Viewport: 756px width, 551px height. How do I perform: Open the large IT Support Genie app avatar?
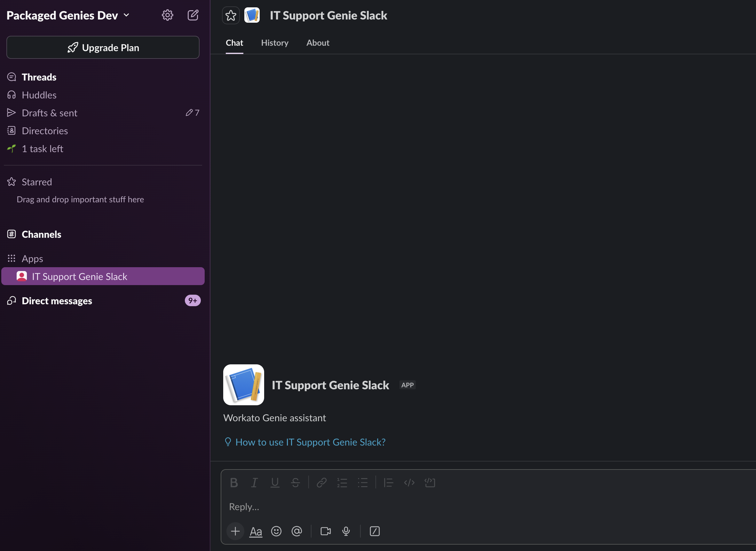click(244, 384)
